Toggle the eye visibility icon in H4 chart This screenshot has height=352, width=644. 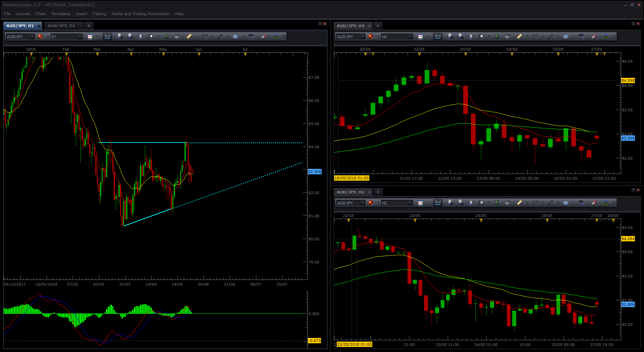507,37
